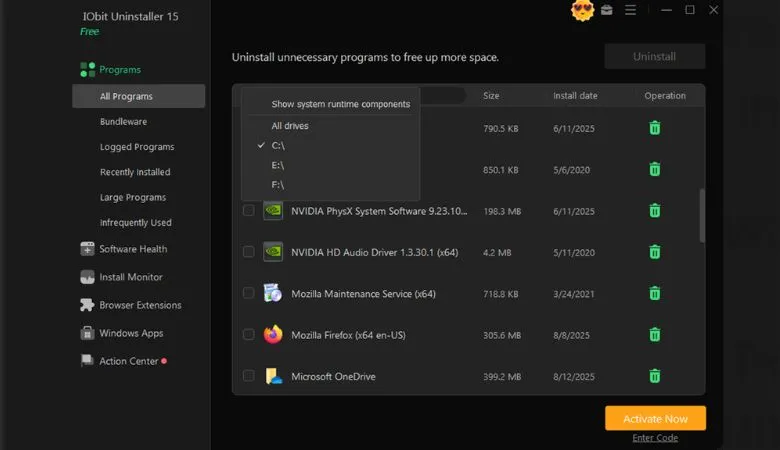Sort by the Install date column header
Screen dimensions: 780x450
[575, 95]
